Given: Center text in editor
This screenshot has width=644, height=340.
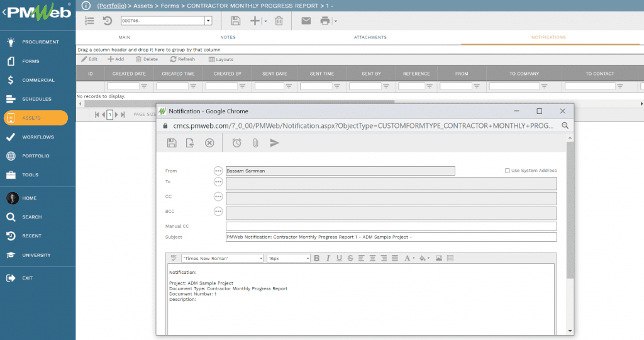Looking at the screenshot, I should [372, 258].
